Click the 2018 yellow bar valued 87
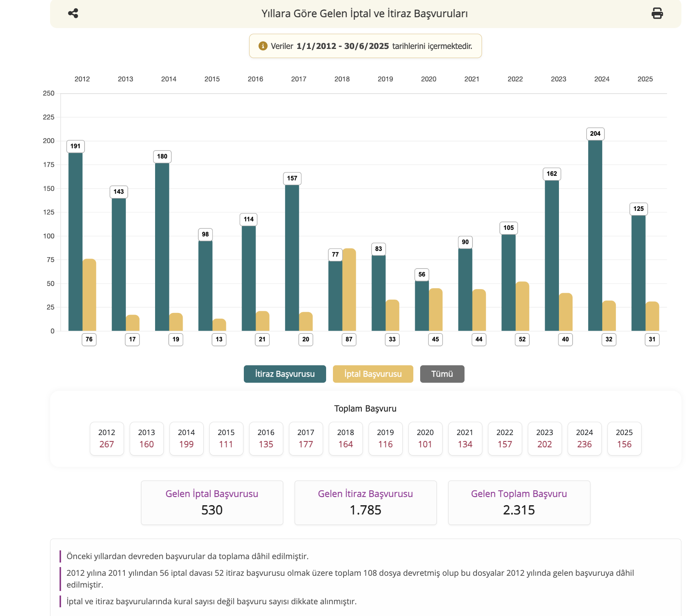Screen dimensions: 700x616 [349, 290]
